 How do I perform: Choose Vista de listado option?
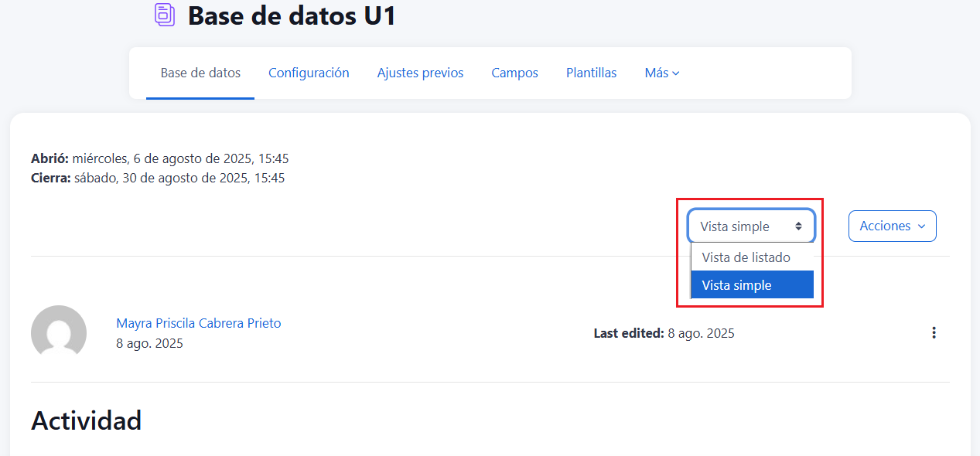click(x=746, y=257)
